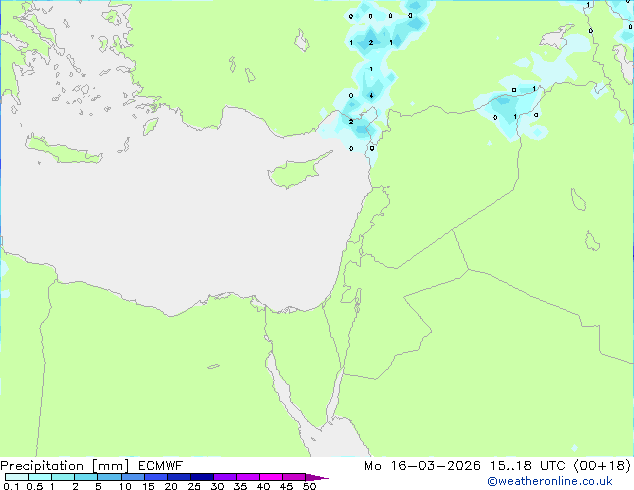
Task: Pick the 1–2 mm legend color swatch
Action: tap(63, 477)
